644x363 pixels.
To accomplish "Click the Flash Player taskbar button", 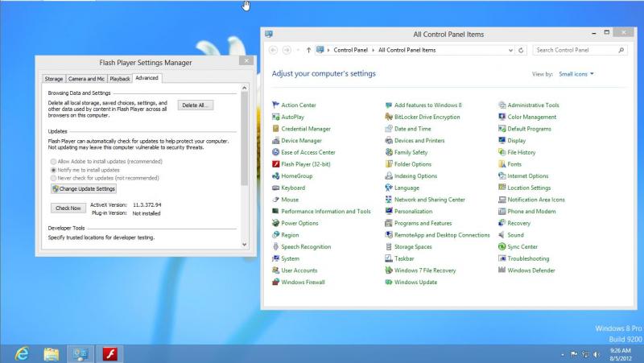I will click(110, 354).
